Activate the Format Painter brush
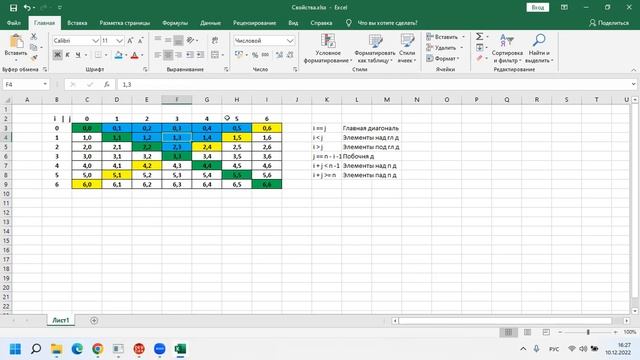The width and height of the screenshot is (640, 360). [34, 58]
